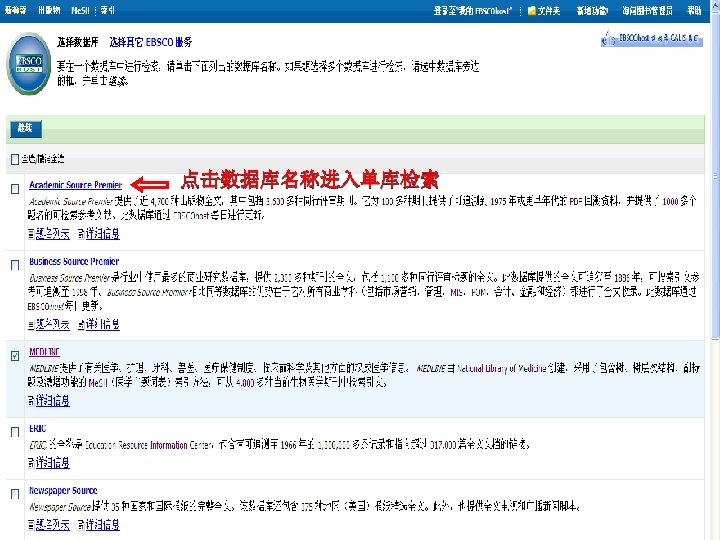
Task: Open the 出版物 publications menu item
Action: (x=50, y=10)
